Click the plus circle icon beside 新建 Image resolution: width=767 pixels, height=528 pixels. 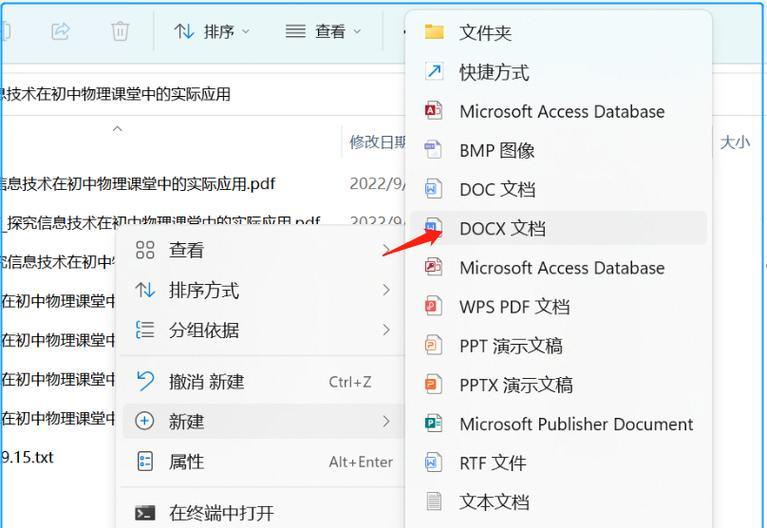point(145,421)
